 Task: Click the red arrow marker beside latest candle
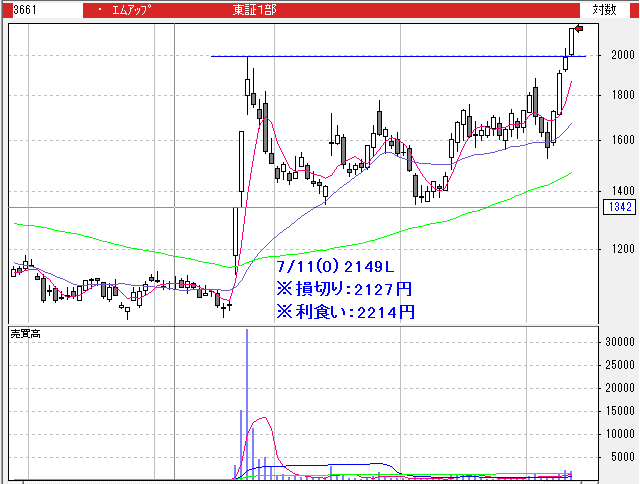580,29
